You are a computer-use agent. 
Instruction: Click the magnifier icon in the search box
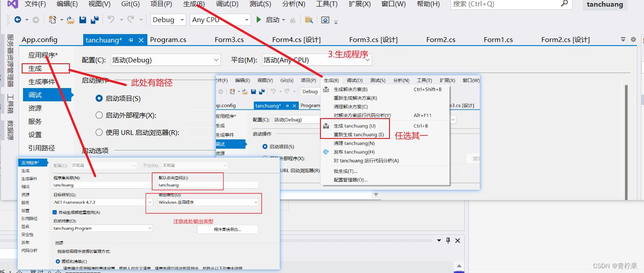point(564,4)
